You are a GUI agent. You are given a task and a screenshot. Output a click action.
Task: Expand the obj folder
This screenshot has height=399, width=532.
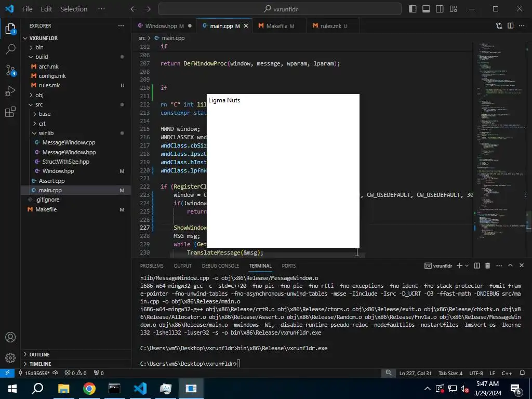tap(39, 95)
